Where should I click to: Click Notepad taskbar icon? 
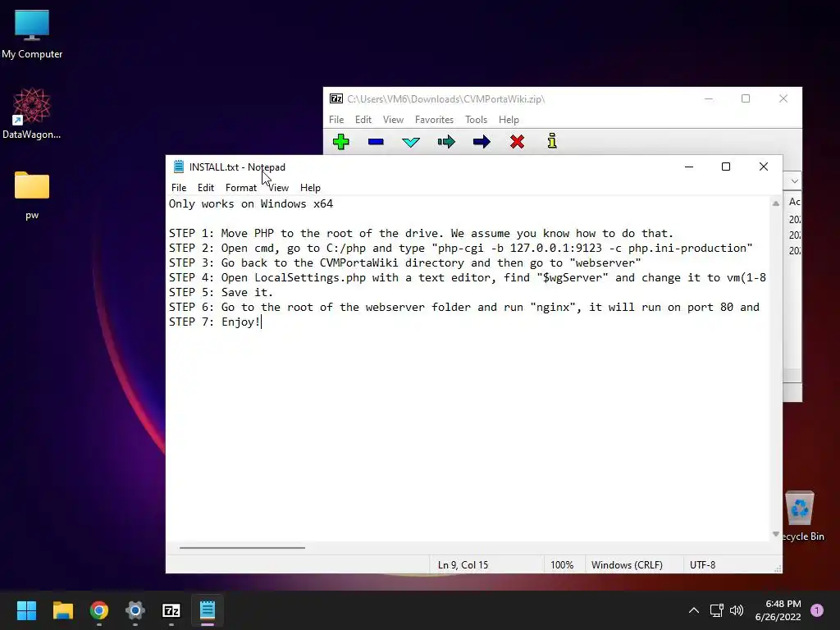click(x=208, y=610)
